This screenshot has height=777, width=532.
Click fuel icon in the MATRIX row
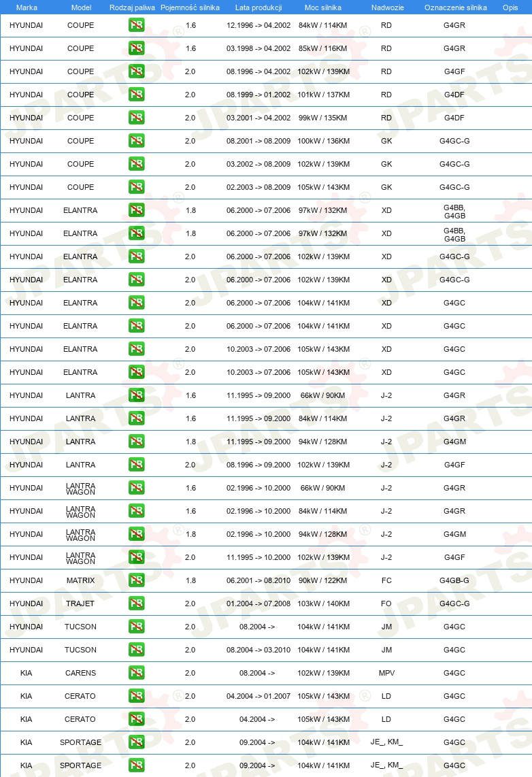(x=136, y=580)
